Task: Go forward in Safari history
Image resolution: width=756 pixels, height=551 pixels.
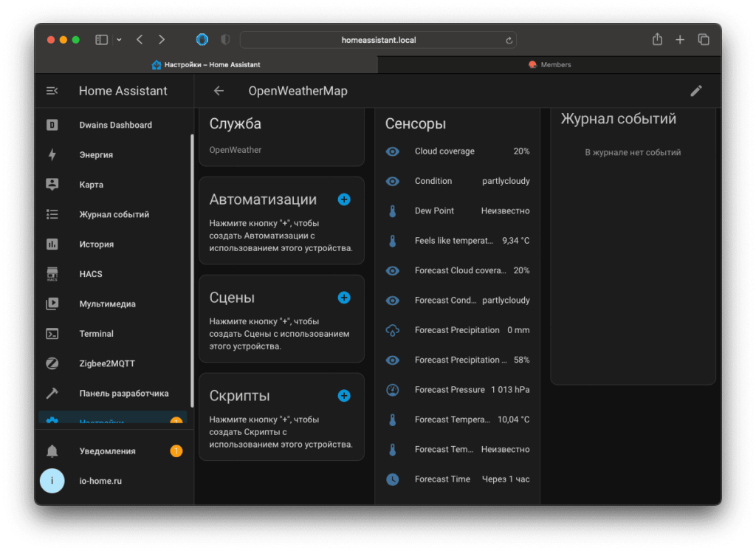Action: point(162,40)
